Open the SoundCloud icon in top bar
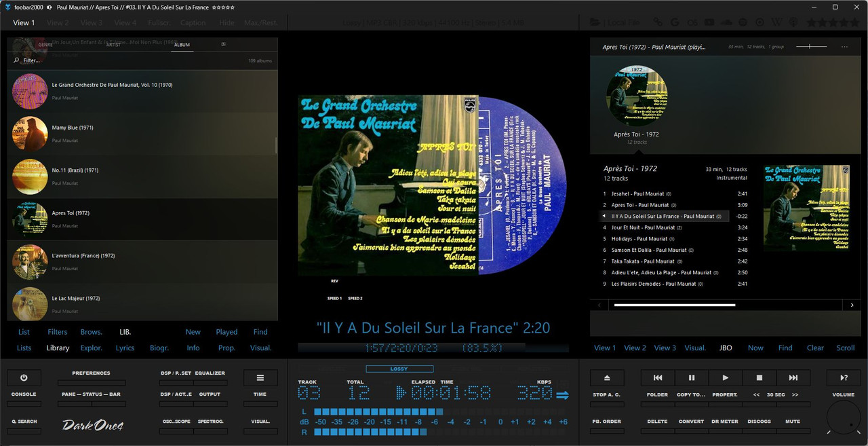 coord(726,22)
